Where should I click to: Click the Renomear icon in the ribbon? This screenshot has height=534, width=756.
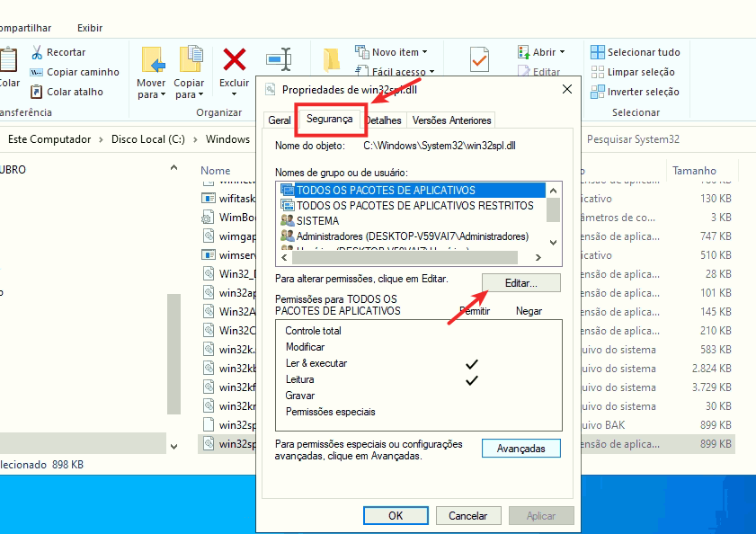coord(279,59)
